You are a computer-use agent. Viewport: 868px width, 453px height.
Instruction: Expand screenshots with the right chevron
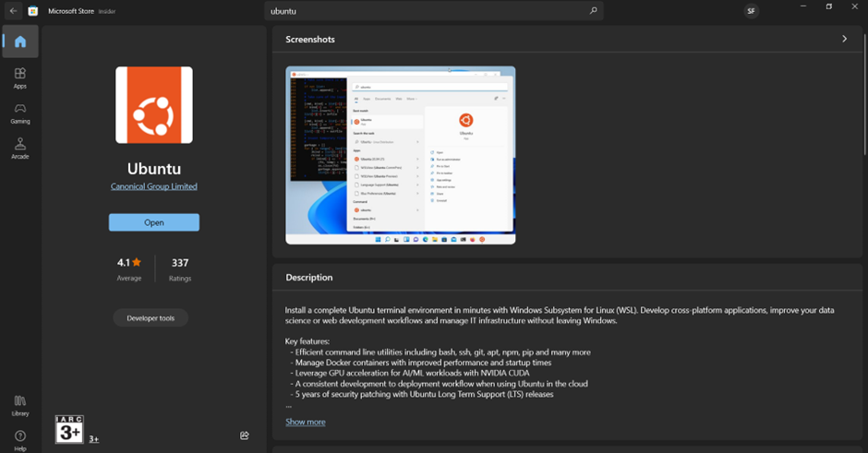(844, 39)
